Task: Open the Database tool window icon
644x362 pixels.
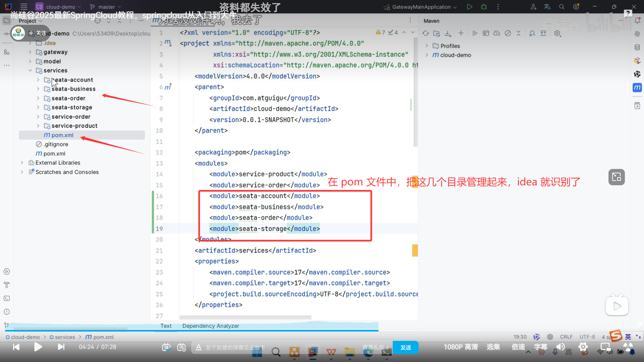Action: [637, 47]
